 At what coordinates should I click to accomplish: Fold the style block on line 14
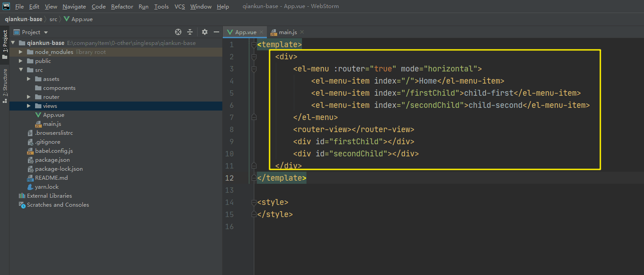[x=254, y=203]
